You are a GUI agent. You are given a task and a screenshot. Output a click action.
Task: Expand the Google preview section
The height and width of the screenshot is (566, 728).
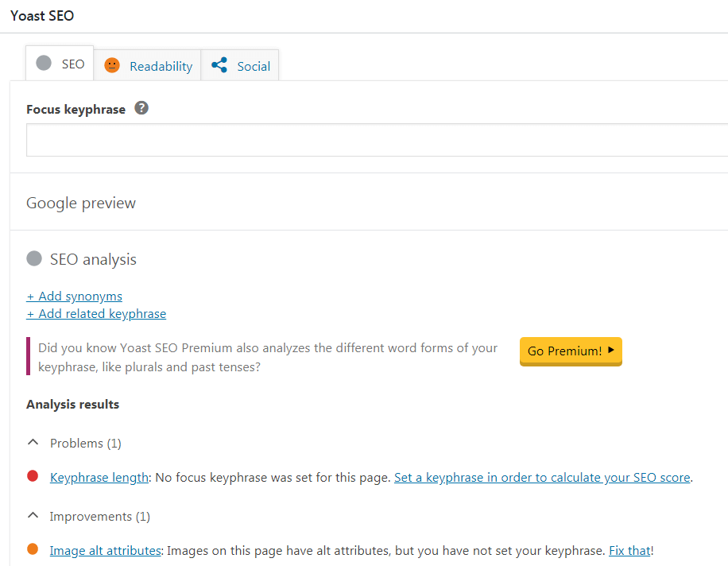80,203
